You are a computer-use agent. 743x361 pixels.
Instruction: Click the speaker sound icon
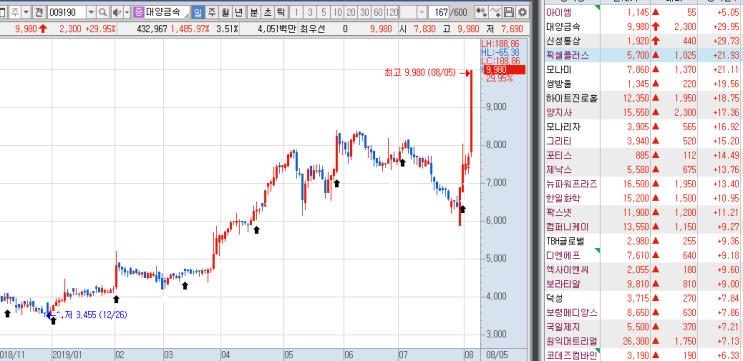[117, 12]
